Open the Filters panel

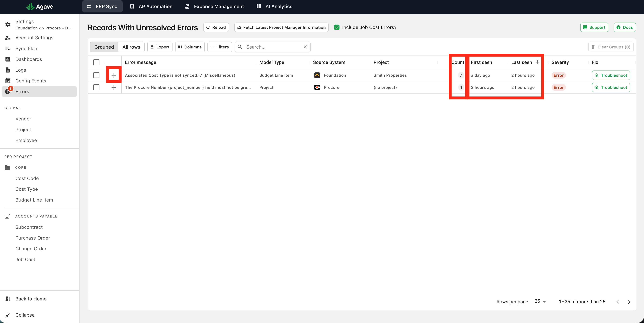pos(220,47)
